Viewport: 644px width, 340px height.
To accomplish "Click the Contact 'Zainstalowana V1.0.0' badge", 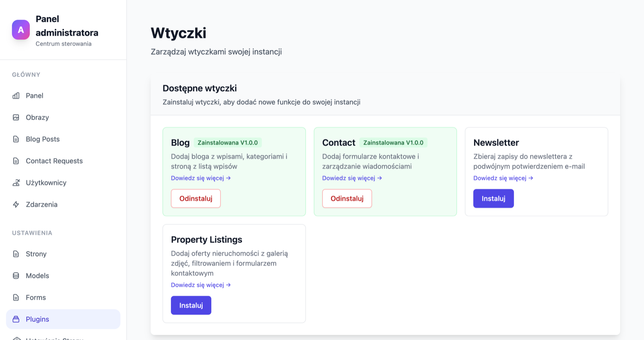I will [x=393, y=143].
